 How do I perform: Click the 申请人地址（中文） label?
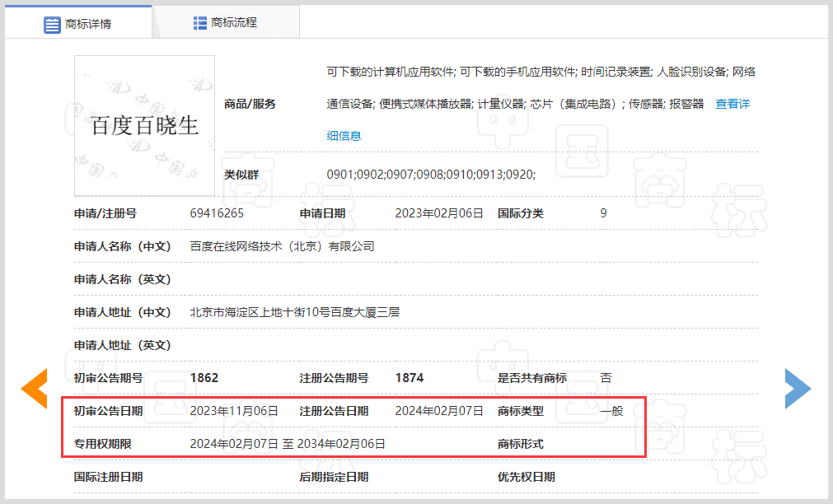(x=122, y=312)
